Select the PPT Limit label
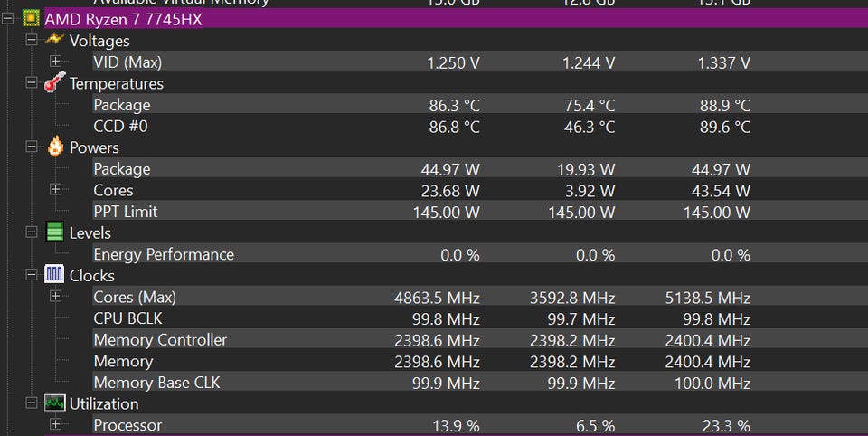 [x=126, y=212]
